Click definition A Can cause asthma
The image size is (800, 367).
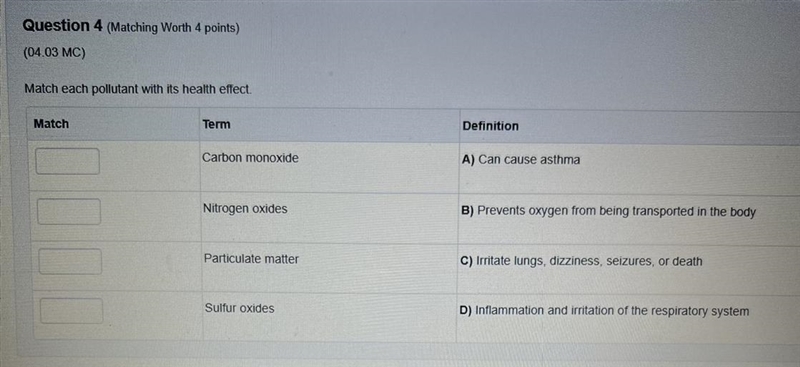[x=521, y=160]
